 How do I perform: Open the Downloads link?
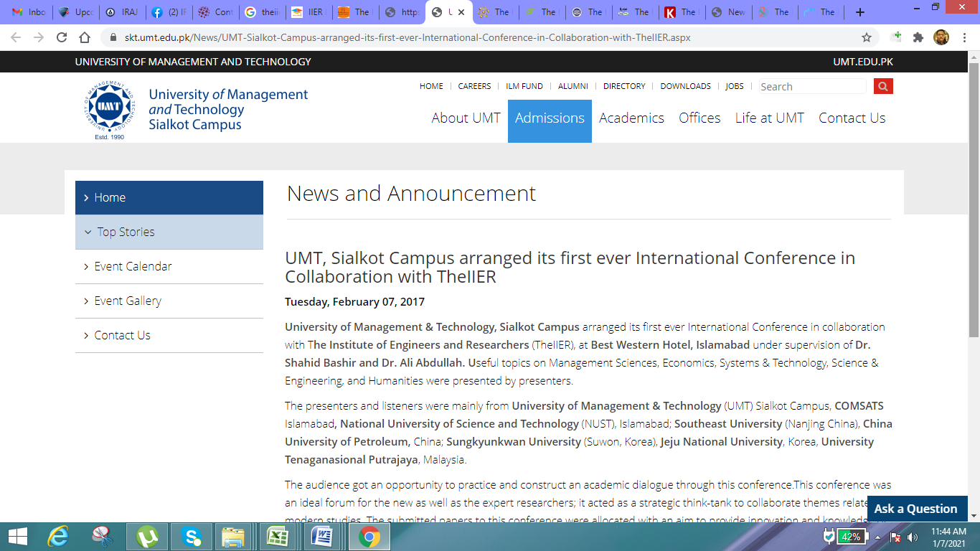tap(685, 86)
